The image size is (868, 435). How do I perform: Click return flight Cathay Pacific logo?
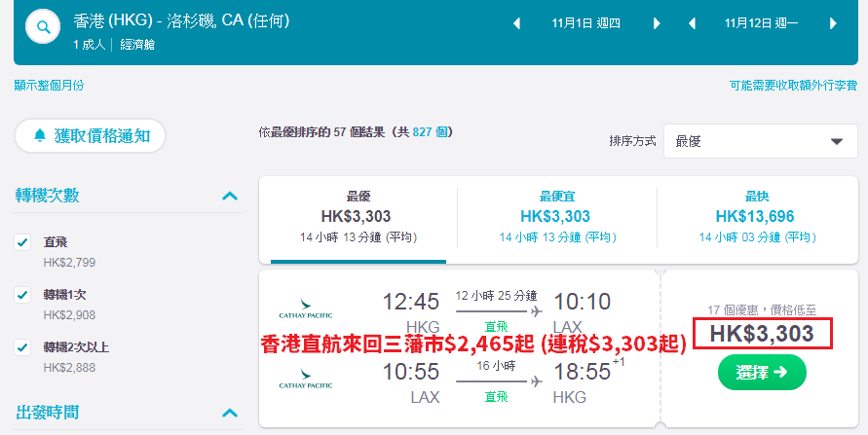pos(306,378)
